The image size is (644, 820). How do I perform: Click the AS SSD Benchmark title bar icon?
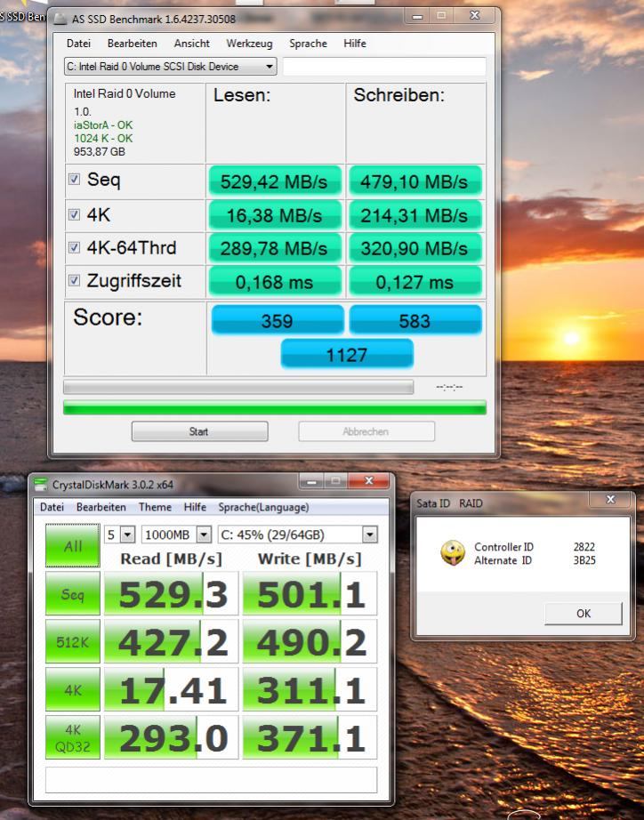click(x=60, y=20)
